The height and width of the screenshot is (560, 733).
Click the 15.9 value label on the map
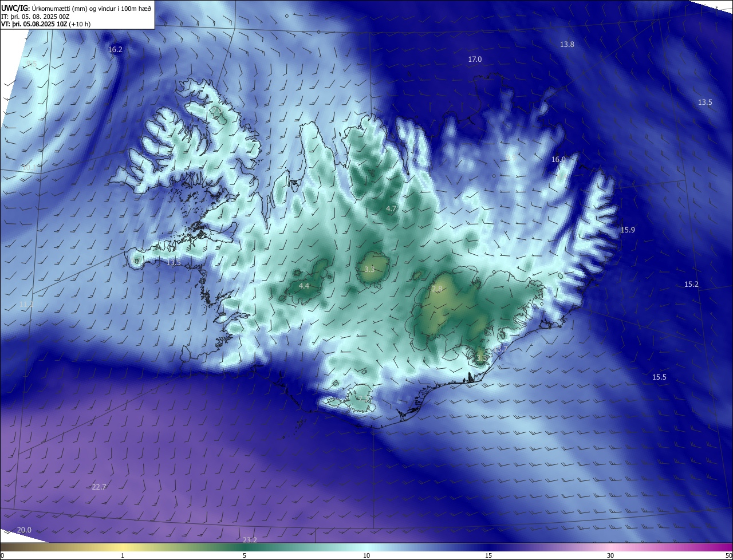pyautogui.click(x=628, y=230)
